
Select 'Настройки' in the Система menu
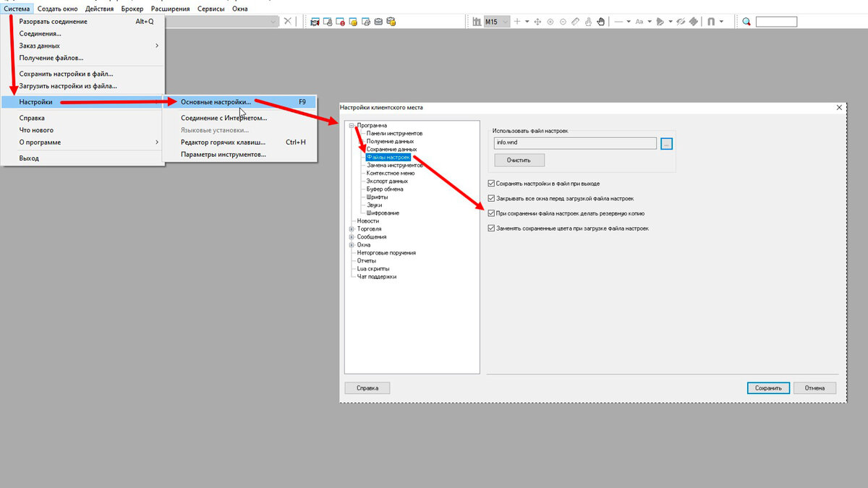click(82, 102)
